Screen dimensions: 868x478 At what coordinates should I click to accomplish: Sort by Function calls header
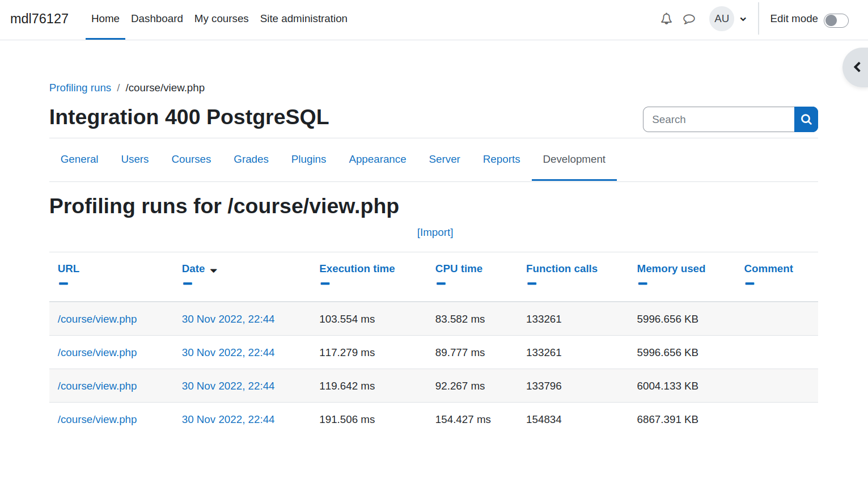pyautogui.click(x=562, y=269)
